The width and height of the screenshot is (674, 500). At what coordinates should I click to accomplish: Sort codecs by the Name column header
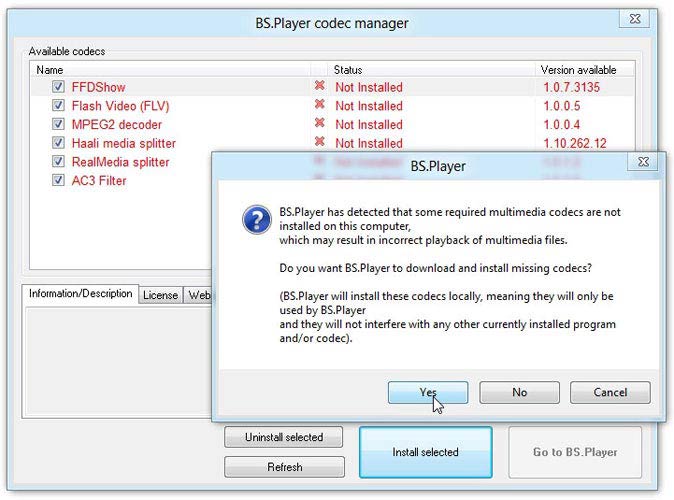coord(170,70)
